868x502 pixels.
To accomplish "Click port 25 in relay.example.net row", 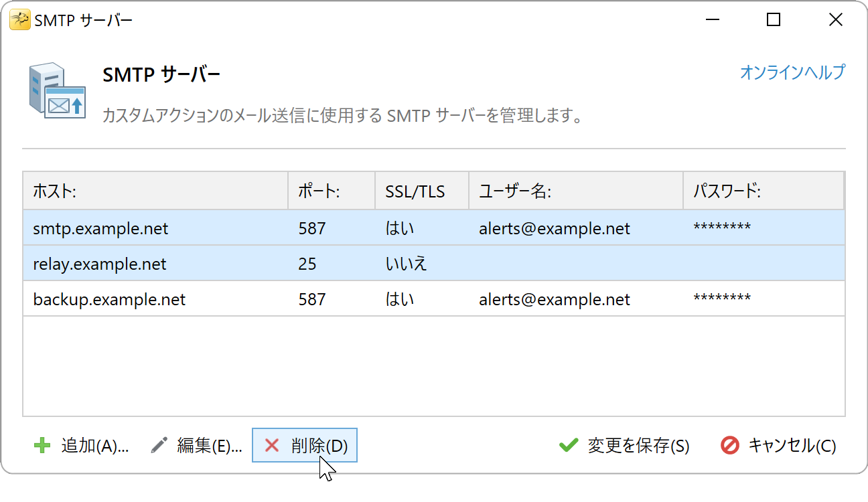I will (x=307, y=264).
